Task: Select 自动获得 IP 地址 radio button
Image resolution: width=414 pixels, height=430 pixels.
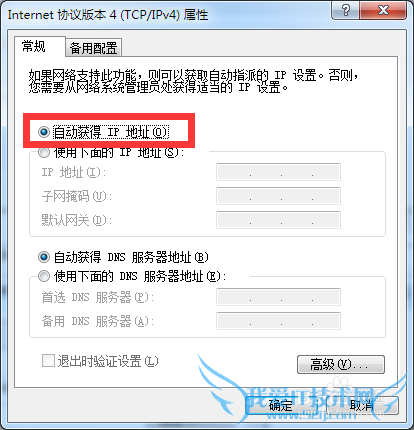Action: pyautogui.click(x=44, y=132)
